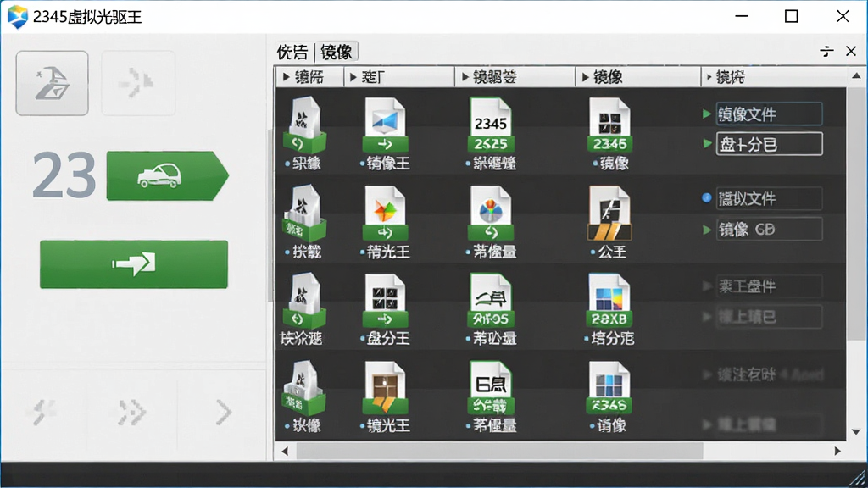This screenshot has height=488, width=868.
Task: Click the vertical scrollbar down arrow
Action: pyautogui.click(x=856, y=431)
